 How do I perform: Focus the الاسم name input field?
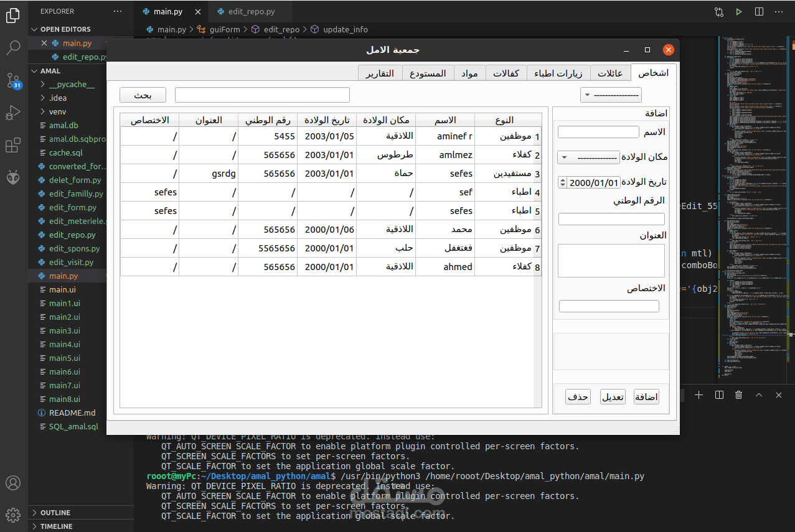click(598, 132)
